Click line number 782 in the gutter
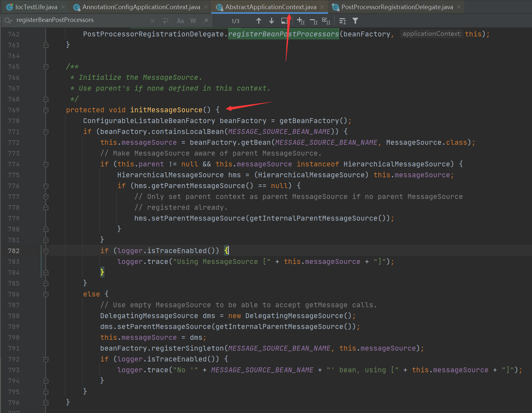Screen dimensions: 532x413 14,251
